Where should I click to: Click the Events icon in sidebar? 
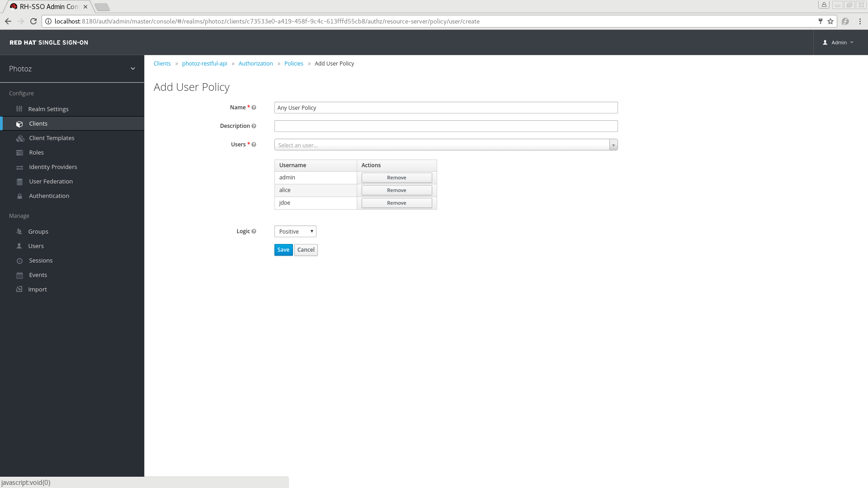pos(19,275)
